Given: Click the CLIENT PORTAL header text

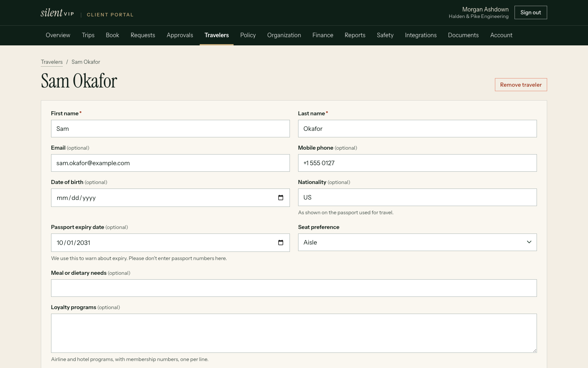Looking at the screenshot, I should [x=110, y=15].
